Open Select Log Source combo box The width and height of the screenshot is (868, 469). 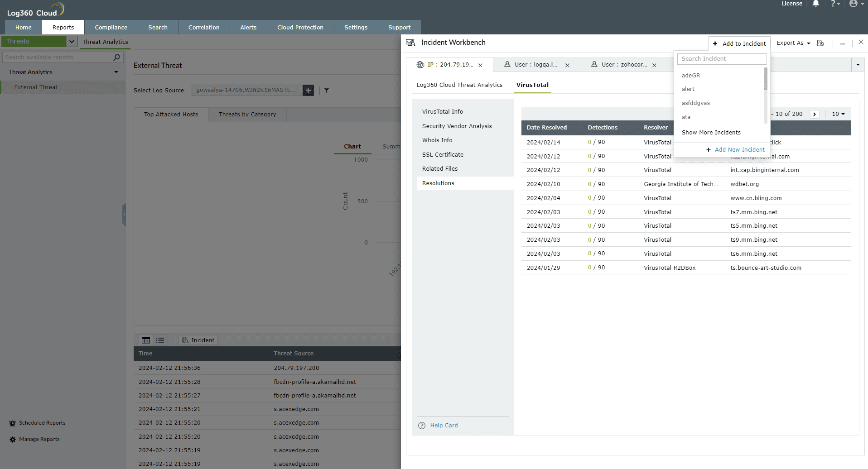(247, 90)
